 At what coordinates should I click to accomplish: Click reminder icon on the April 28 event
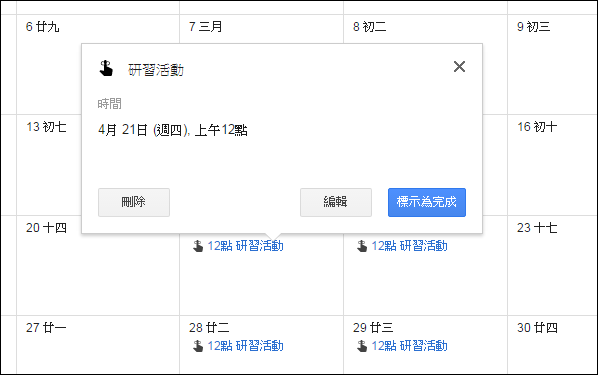[x=198, y=346]
